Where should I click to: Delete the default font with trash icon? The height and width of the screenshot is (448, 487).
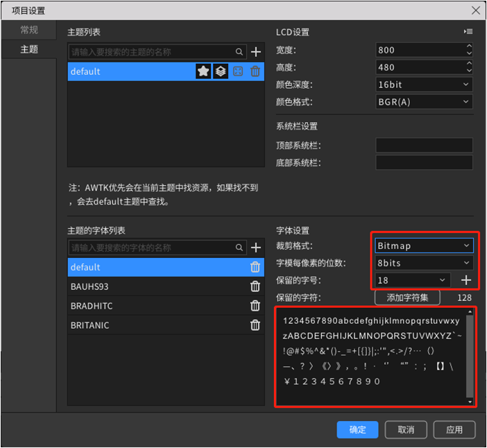(x=255, y=267)
